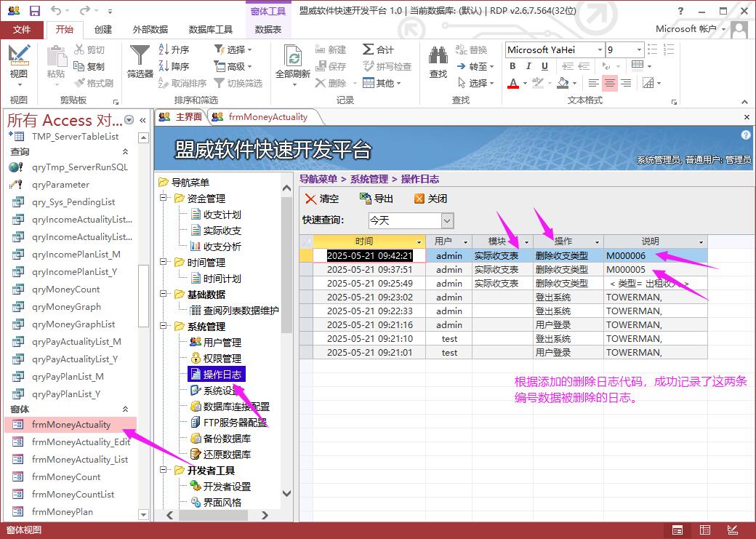Enable center text alignment
This screenshot has height=539, width=756.
tap(610, 84)
